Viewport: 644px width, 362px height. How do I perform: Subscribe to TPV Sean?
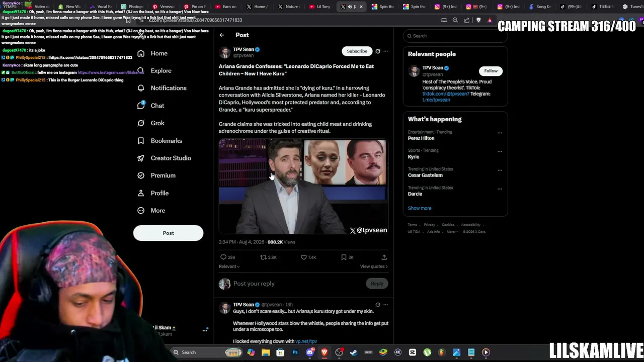(x=357, y=51)
